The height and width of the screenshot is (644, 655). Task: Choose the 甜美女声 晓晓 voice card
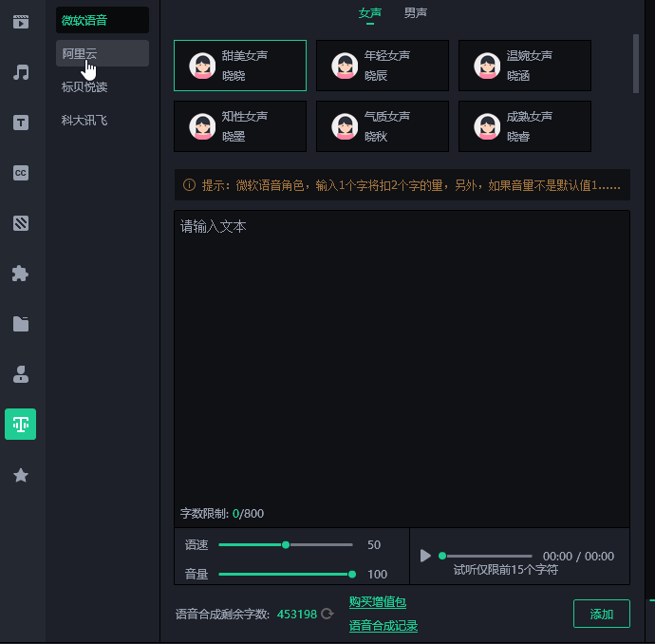240,66
